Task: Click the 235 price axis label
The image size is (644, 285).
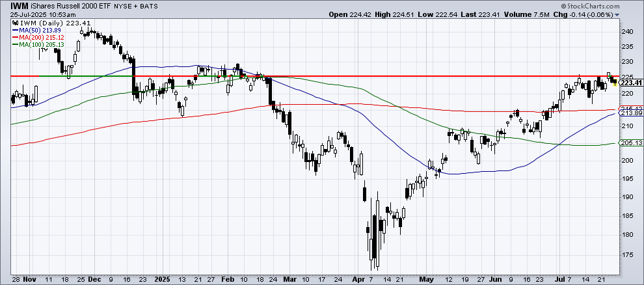Action: [x=626, y=47]
